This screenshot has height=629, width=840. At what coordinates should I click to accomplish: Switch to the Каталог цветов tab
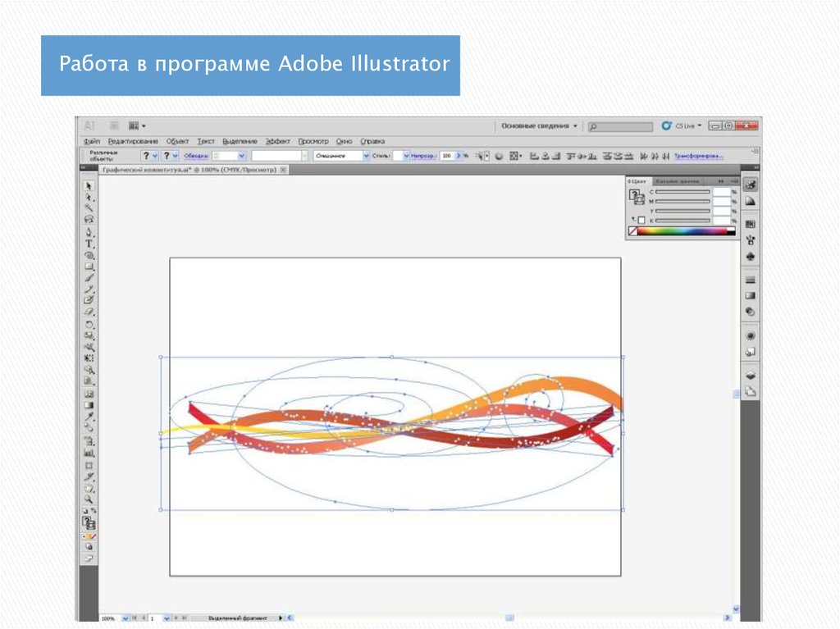point(678,180)
